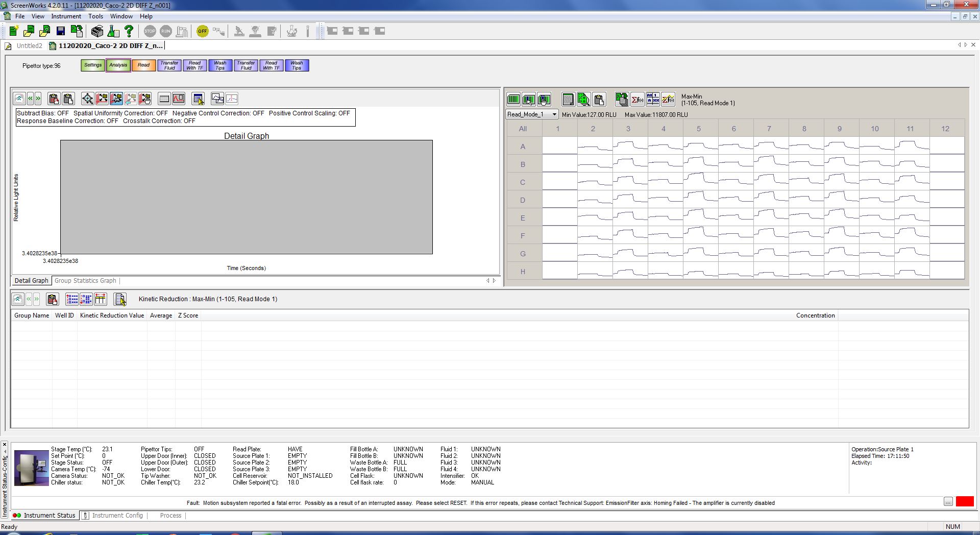The image size is (980, 535).
Task: Open the Read_Mode_1 dropdown
Action: point(554,114)
